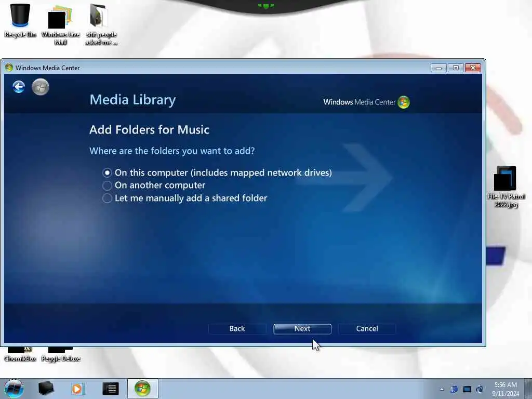
Task: Select the 'shit people asked me' folder icon
Action: [101, 24]
